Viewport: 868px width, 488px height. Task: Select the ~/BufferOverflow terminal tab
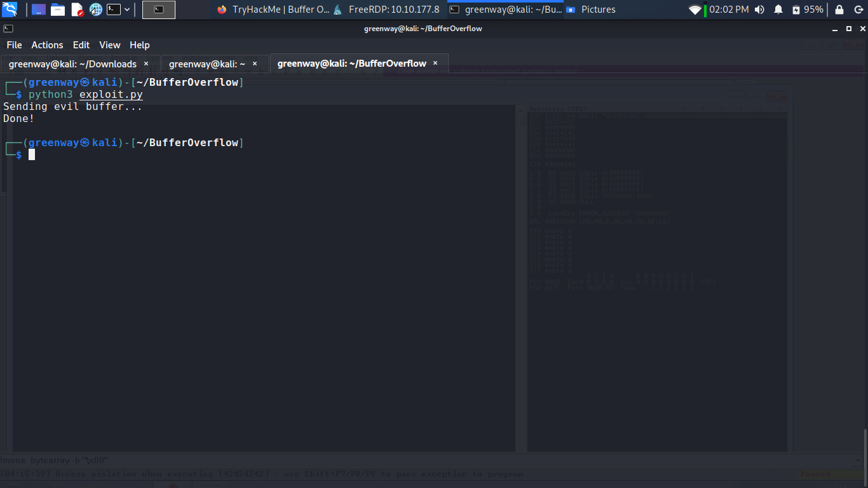[x=360, y=64]
